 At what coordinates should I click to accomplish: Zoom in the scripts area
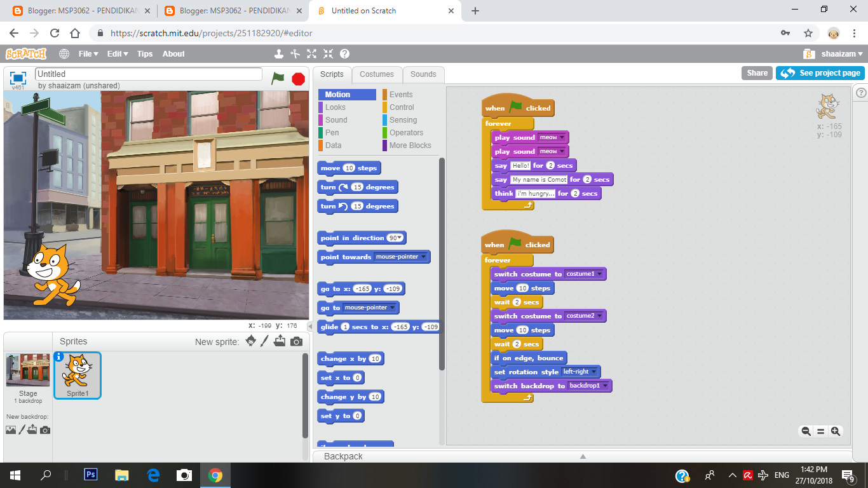(x=836, y=431)
